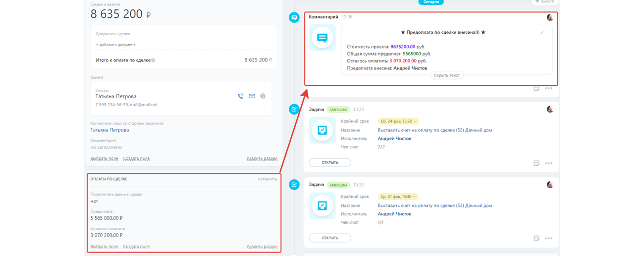Screen dimensions: 644x256
Task: Click Скрыть текст to collapse comment
Action: (x=446, y=75)
